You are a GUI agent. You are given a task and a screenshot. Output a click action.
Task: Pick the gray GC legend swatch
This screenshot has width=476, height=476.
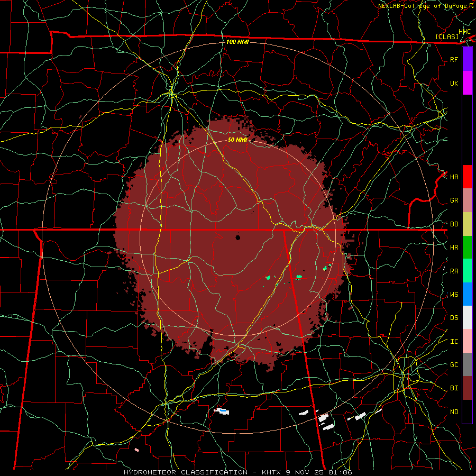467,364
